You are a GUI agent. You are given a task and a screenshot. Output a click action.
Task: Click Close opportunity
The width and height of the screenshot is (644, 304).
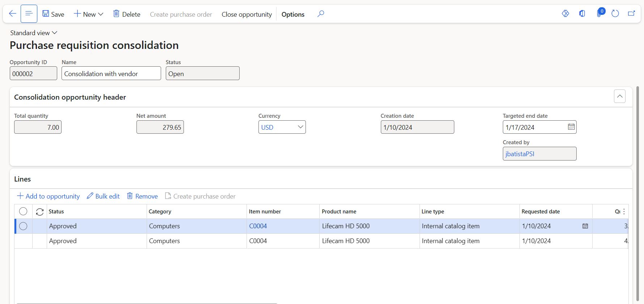point(247,14)
